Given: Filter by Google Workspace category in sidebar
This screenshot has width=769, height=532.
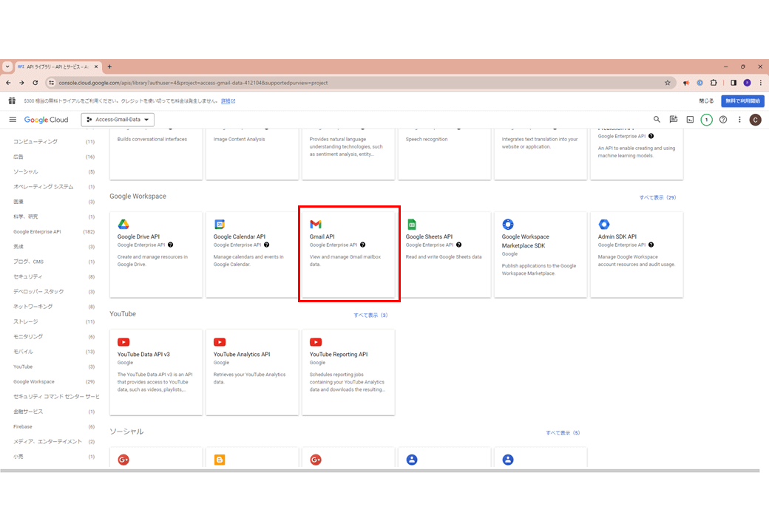Looking at the screenshot, I should point(34,381).
